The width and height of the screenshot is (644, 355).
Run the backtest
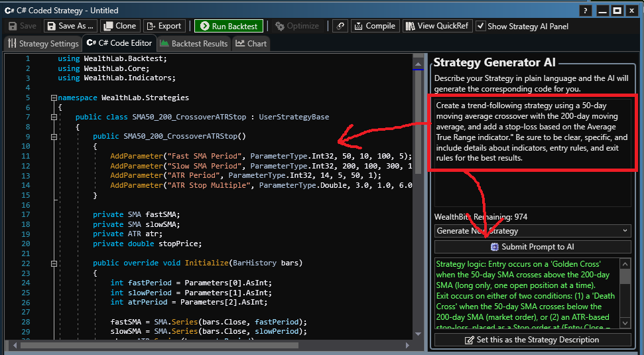click(229, 26)
